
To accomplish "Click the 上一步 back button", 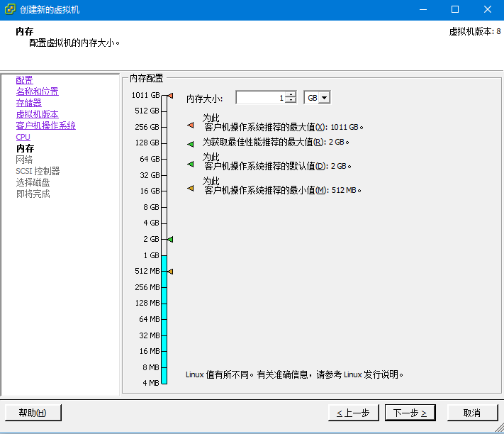I will coord(353,413).
